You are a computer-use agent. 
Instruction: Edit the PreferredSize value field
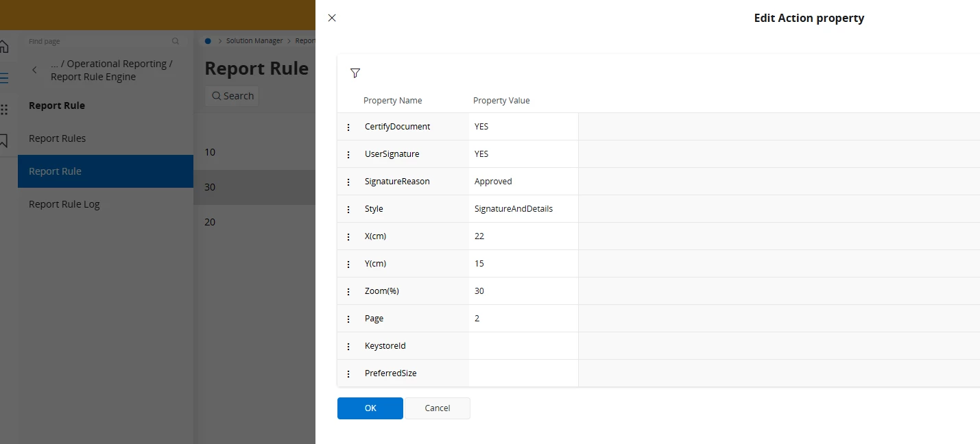click(x=523, y=373)
